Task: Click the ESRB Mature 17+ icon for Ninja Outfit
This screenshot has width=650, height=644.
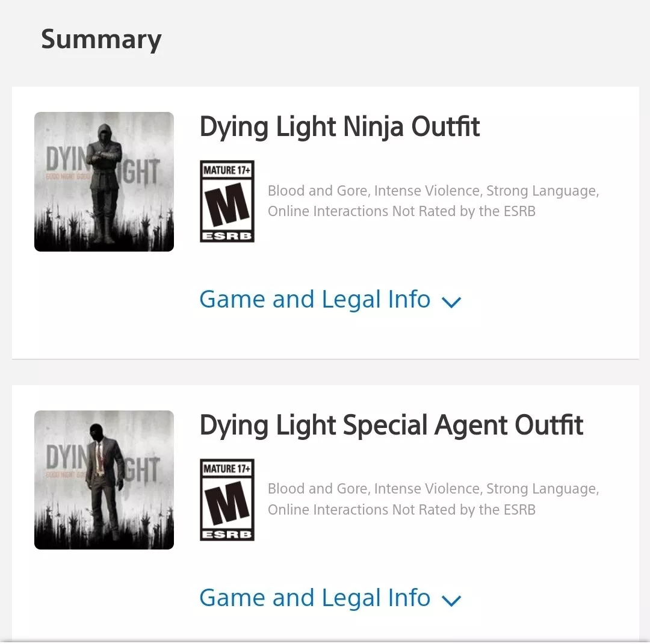Action: click(227, 201)
